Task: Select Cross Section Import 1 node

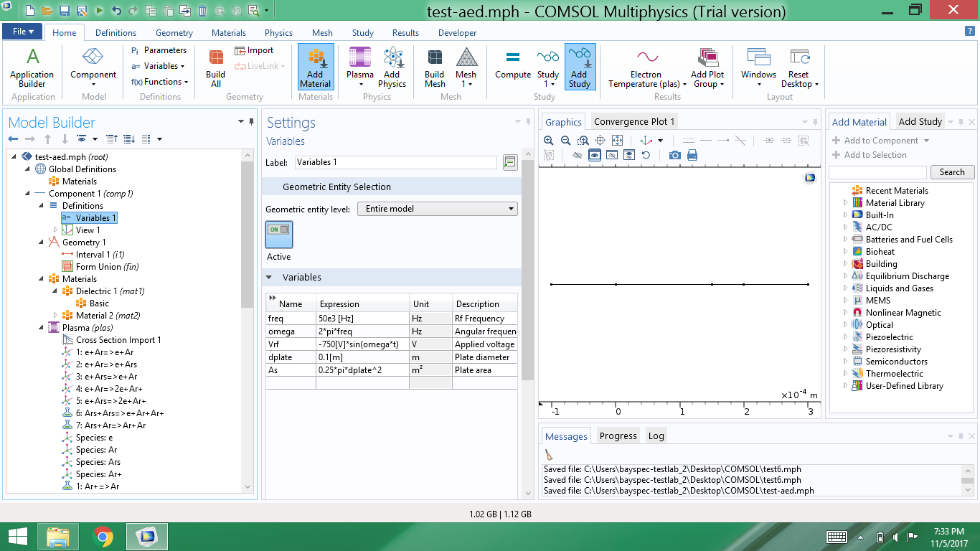Action: (x=111, y=340)
